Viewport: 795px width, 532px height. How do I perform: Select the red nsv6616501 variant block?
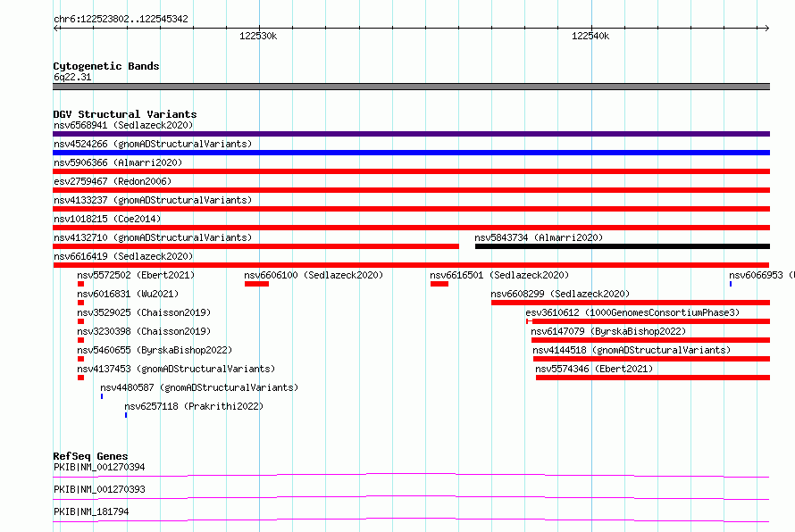439,284
